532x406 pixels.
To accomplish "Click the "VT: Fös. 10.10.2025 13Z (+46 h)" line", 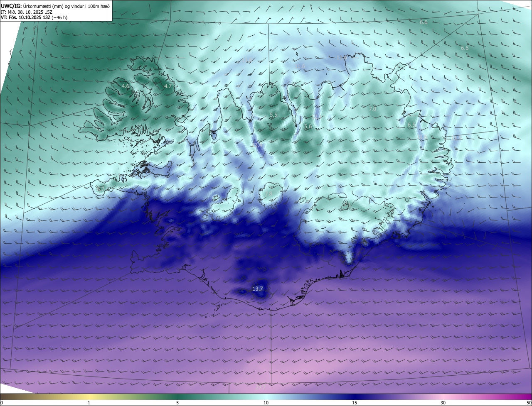I will pos(34,17).
